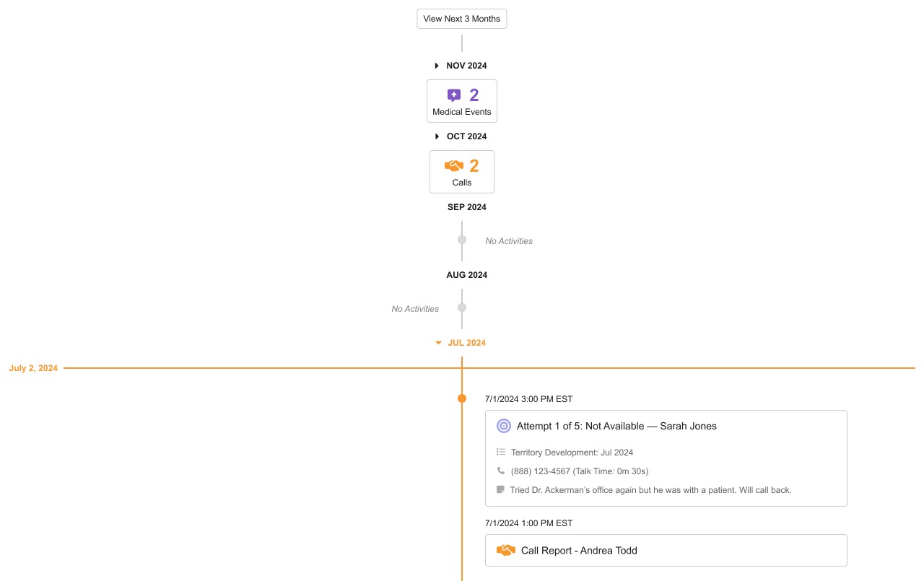
Task: Click the purple target icon on attempt card
Action: 504,426
